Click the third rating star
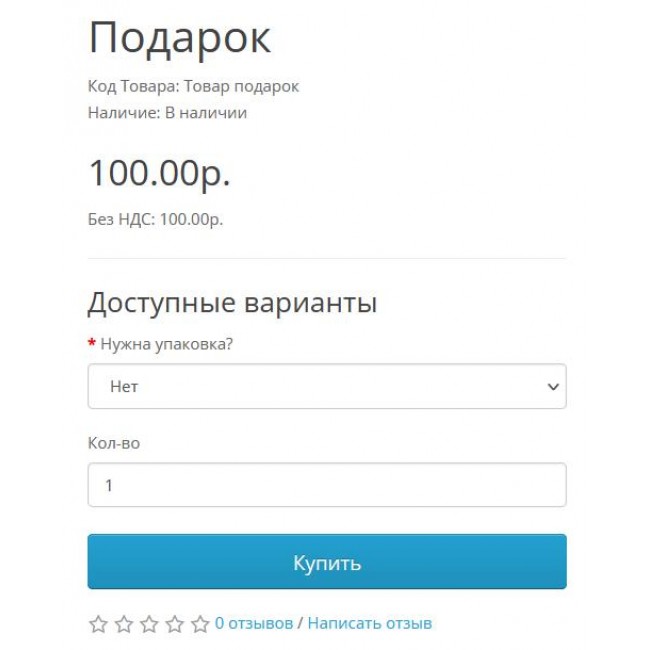This screenshot has height=650, width=650. [149, 624]
